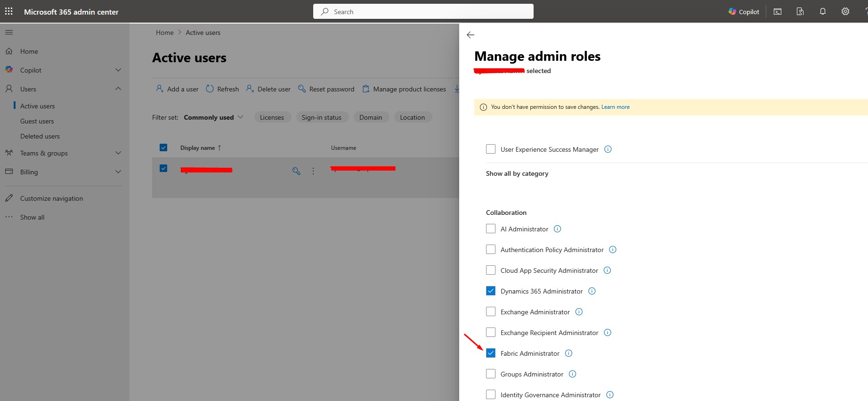This screenshot has height=401, width=868.
Task: Expand the Teams & groups section
Action: pos(118,153)
